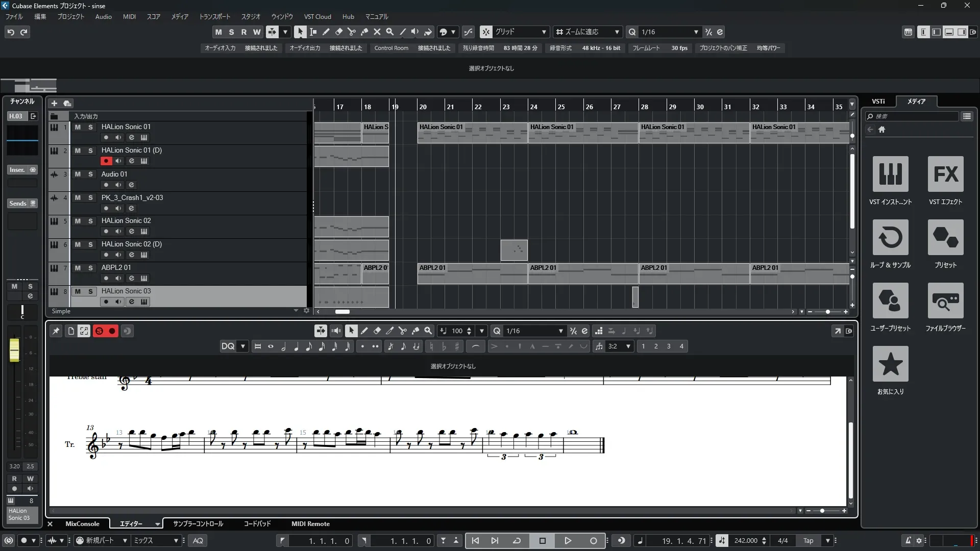The height and width of the screenshot is (551, 980).
Task: Solo the ABPL2 01 track
Action: pos(90,268)
